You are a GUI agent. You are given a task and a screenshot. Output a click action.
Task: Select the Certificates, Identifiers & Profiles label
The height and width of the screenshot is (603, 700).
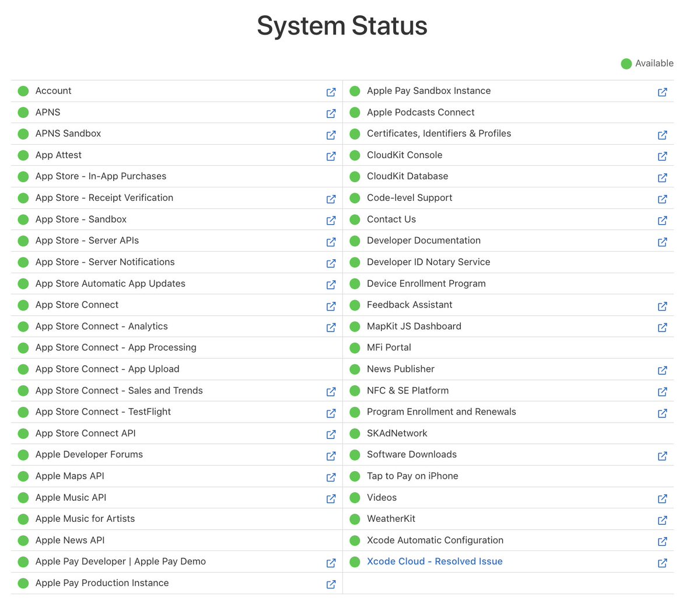coord(439,134)
